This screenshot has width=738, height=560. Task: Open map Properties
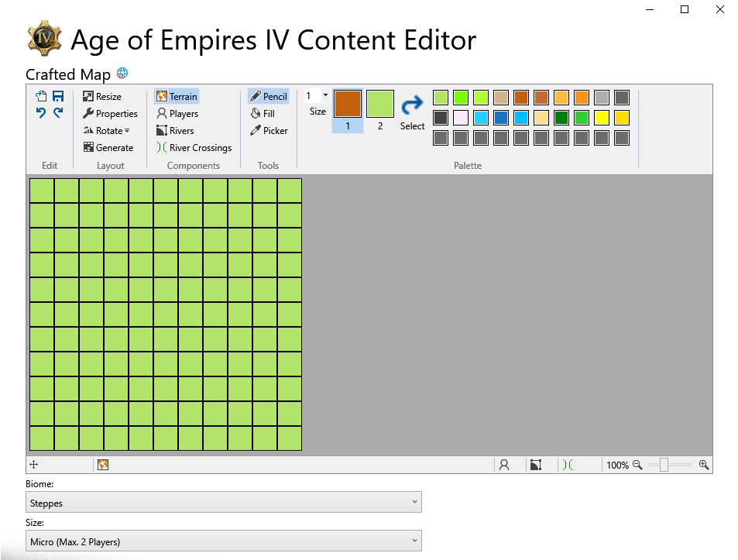pos(110,113)
